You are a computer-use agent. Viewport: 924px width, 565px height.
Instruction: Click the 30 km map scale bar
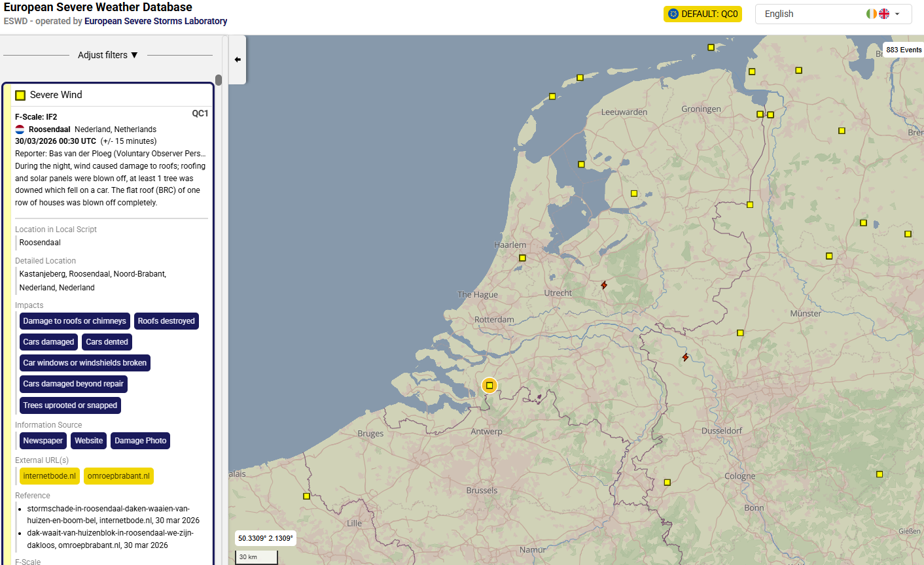257,557
